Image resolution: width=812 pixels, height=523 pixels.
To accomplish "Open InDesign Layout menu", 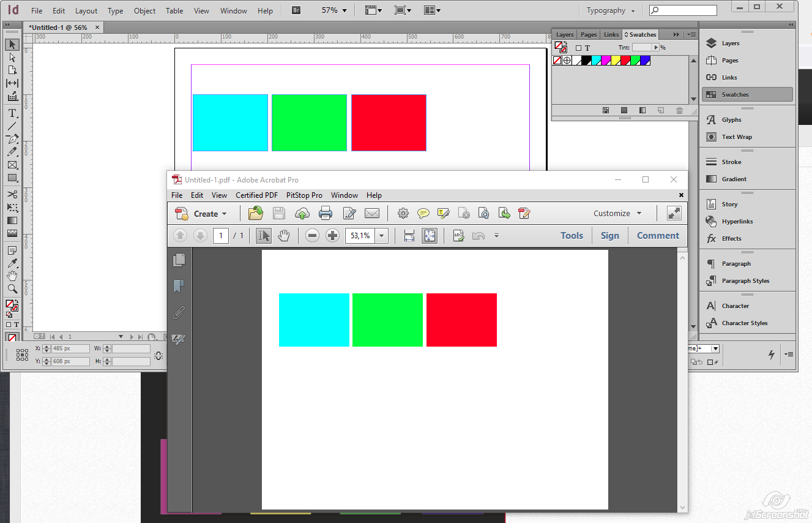I will tap(86, 10).
